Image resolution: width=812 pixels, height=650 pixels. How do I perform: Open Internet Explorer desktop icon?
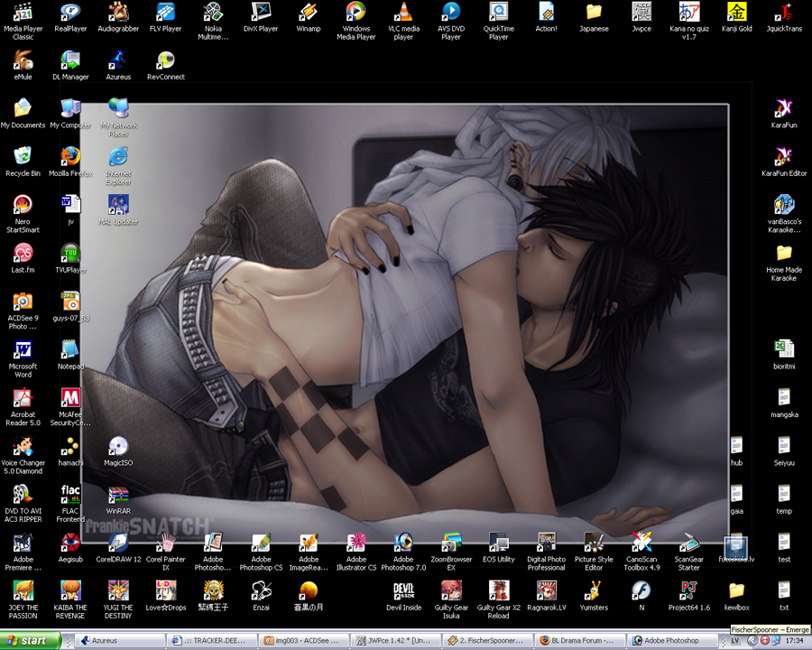tap(118, 166)
